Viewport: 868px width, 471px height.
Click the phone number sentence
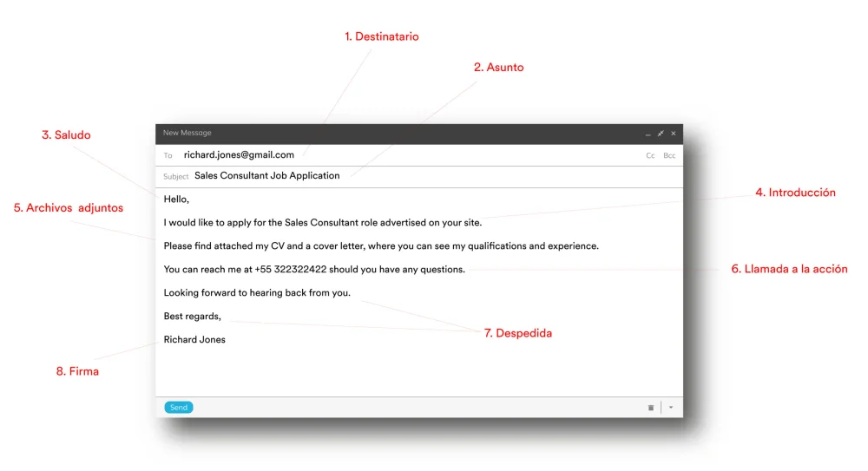(314, 270)
